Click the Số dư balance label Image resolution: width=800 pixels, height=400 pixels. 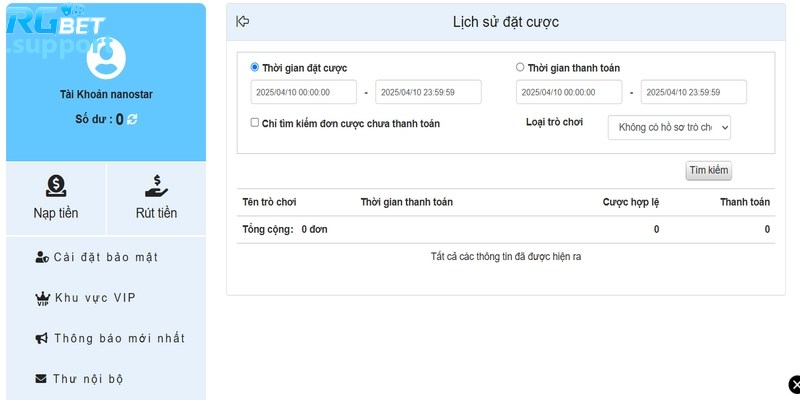point(94,119)
